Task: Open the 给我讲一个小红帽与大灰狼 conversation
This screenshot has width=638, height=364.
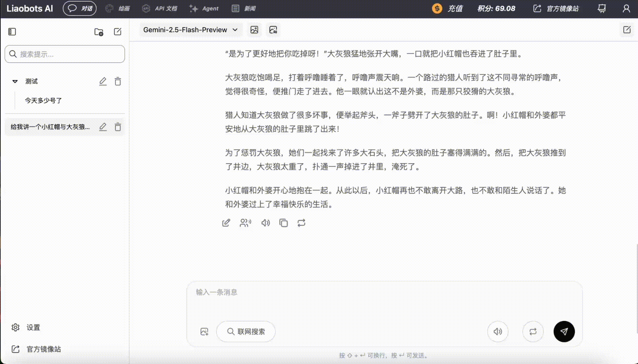Action: (50, 127)
